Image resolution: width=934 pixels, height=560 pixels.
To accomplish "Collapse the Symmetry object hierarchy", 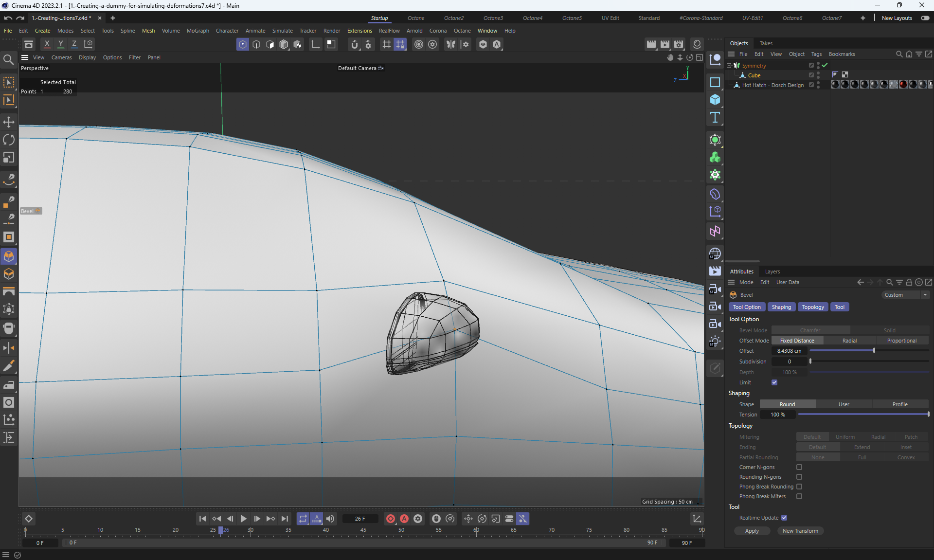I will click(x=729, y=66).
